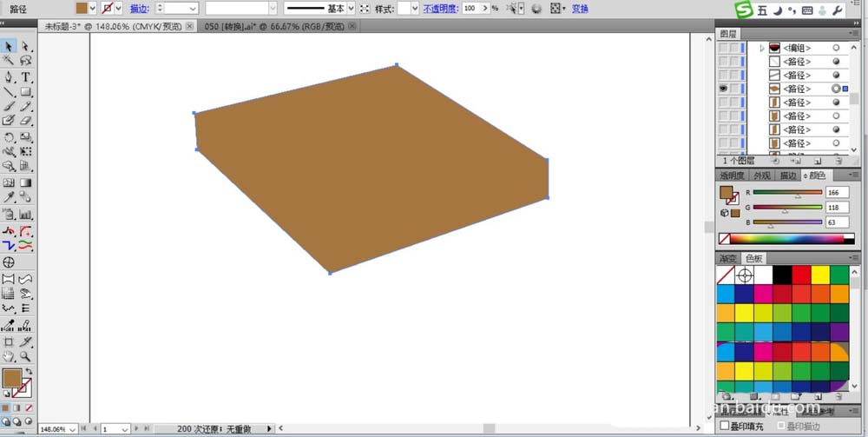The height and width of the screenshot is (437, 868).
Task: Click target circle of the selected path row
Action: click(836, 89)
